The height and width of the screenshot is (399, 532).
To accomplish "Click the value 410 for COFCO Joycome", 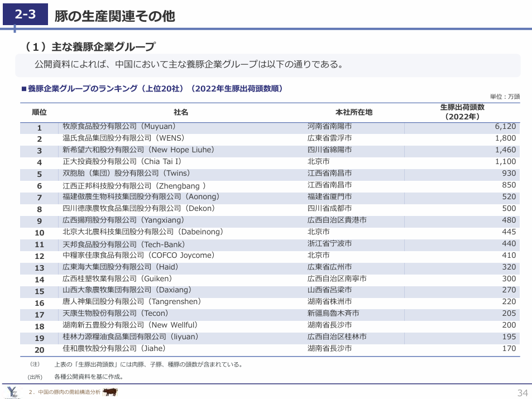I will (x=509, y=255).
